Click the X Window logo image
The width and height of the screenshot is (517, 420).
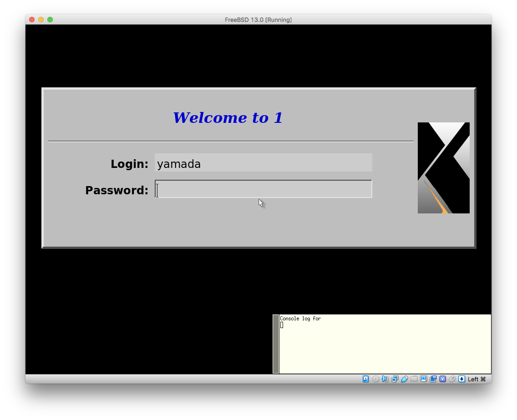tap(443, 167)
